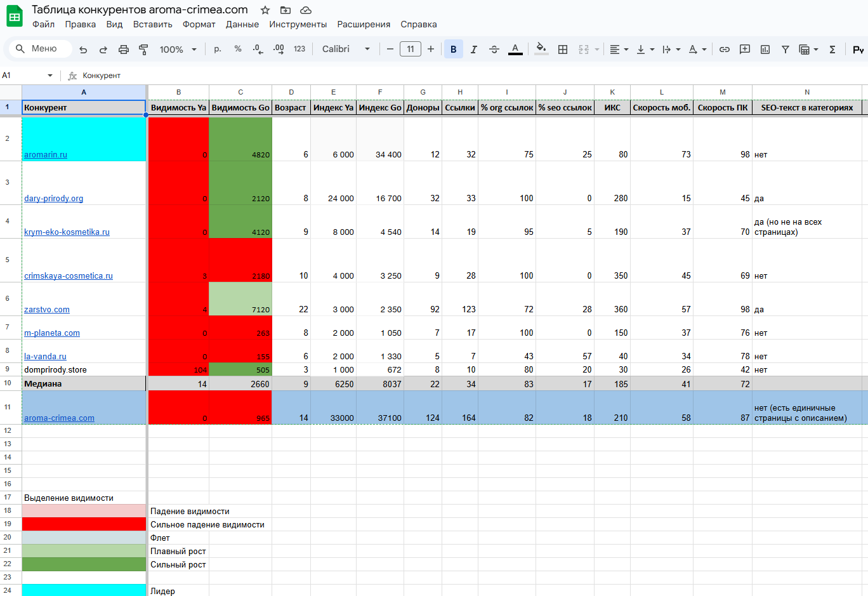Visit the zarstvo.com link
Viewport: 868px width, 596px height.
point(47,309)
